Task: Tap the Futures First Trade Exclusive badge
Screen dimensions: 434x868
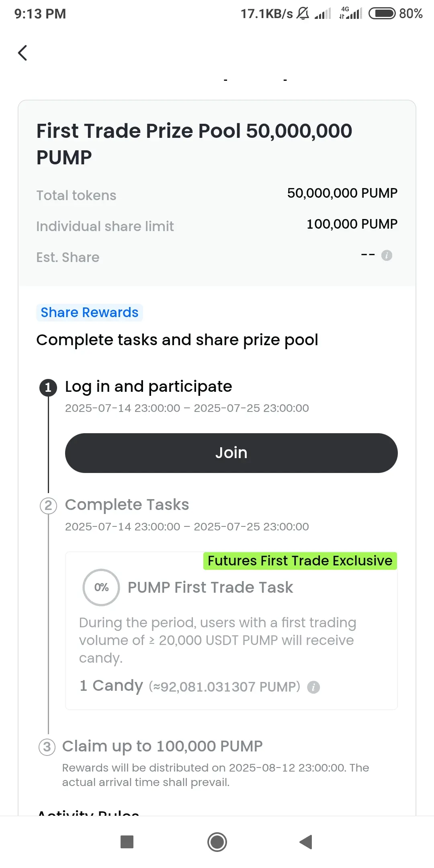Action: (300, 561)
